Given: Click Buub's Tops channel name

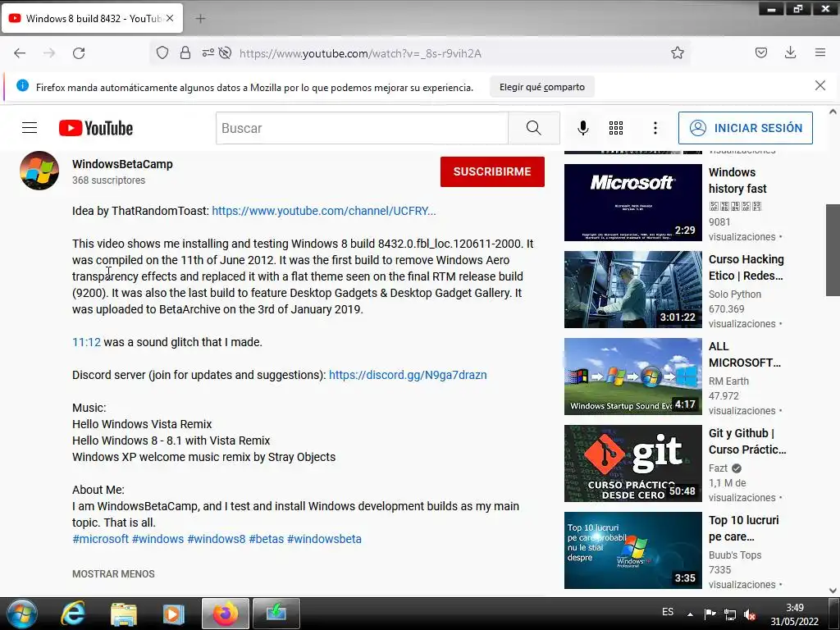Looking at the screenshot, I should click(735, 555).
